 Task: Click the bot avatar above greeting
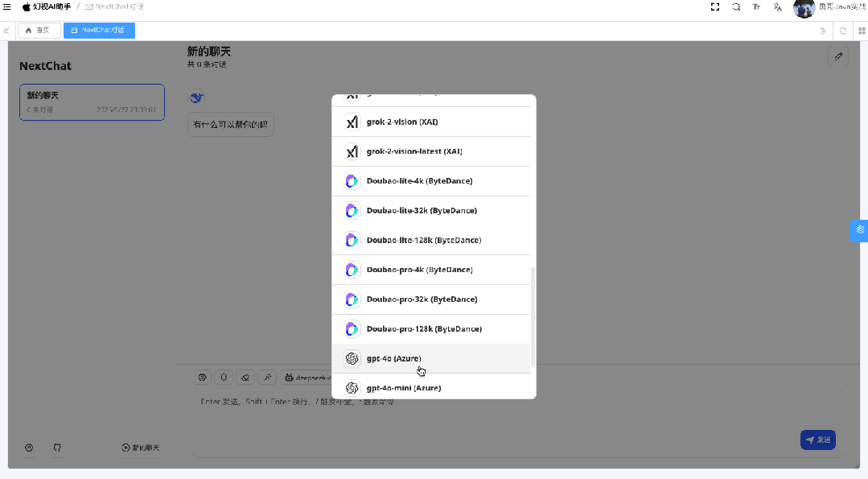pos(196,97)
